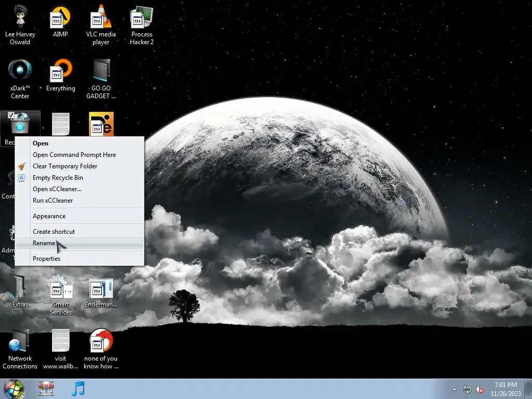
Task: Select the AIMP desktop shortcut
Action: point(60,21)
